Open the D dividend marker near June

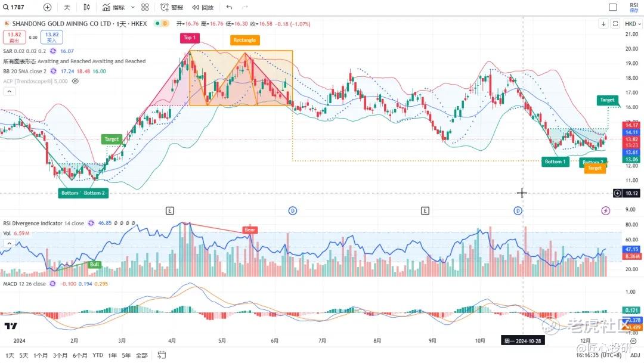click(292, 210)
